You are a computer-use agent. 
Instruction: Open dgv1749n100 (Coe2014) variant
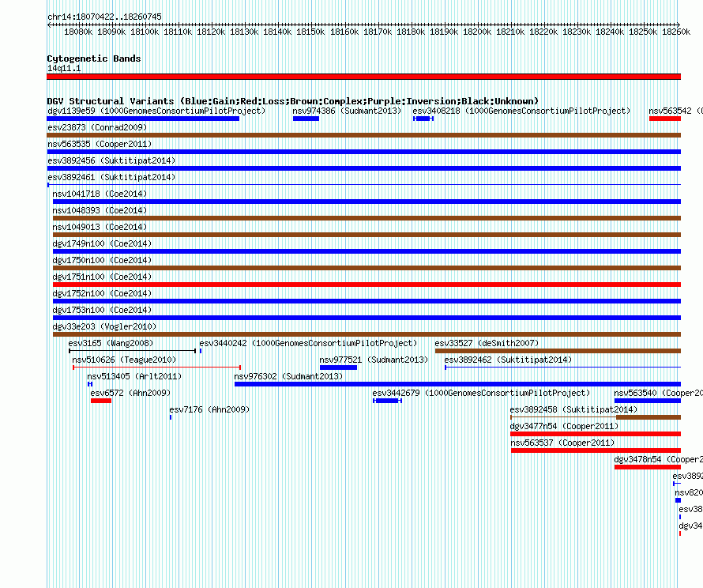(102, 243)
